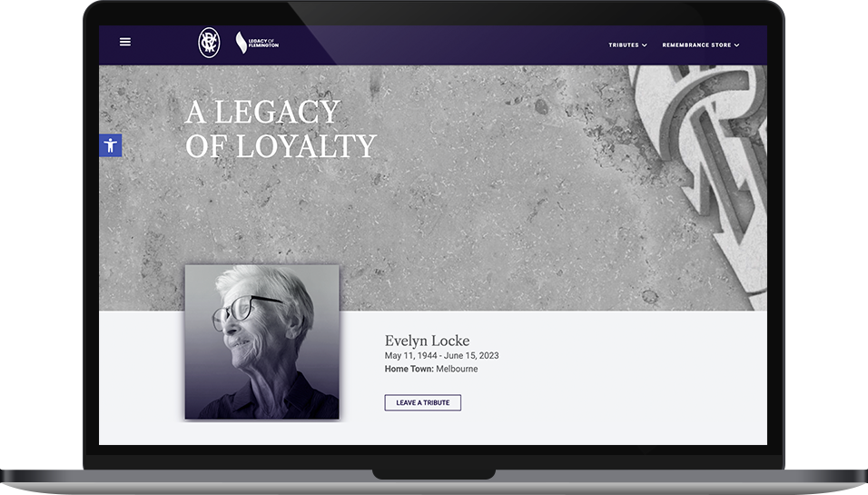Click the Melbourne hometown text

[x=457, y=369]
